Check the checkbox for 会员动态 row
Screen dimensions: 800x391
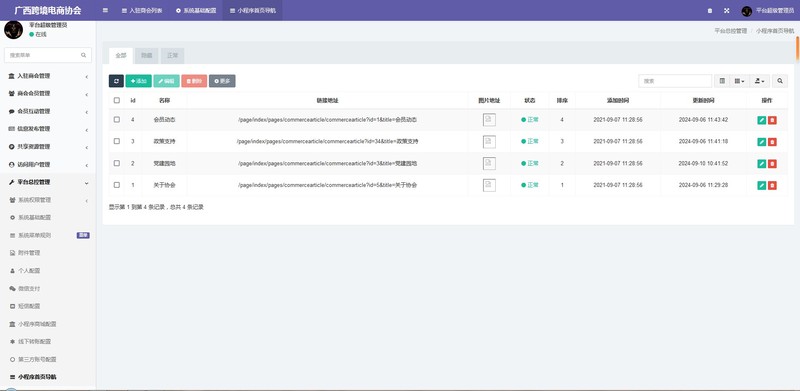point(117,119)
